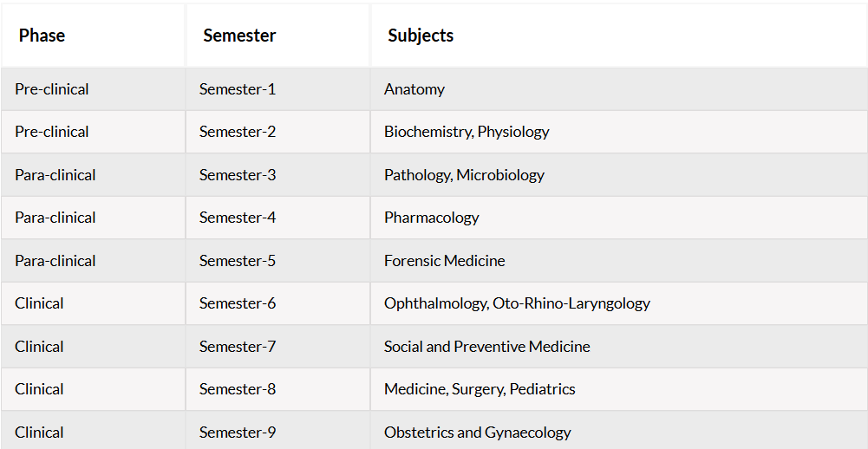Select the Semester-2 cell
The width and height of the screenshot is (868, 449).
[277, 132]
